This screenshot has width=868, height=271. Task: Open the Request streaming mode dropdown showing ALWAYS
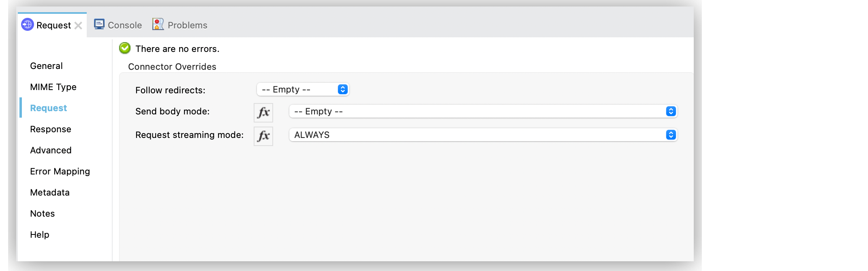(482, 135)
